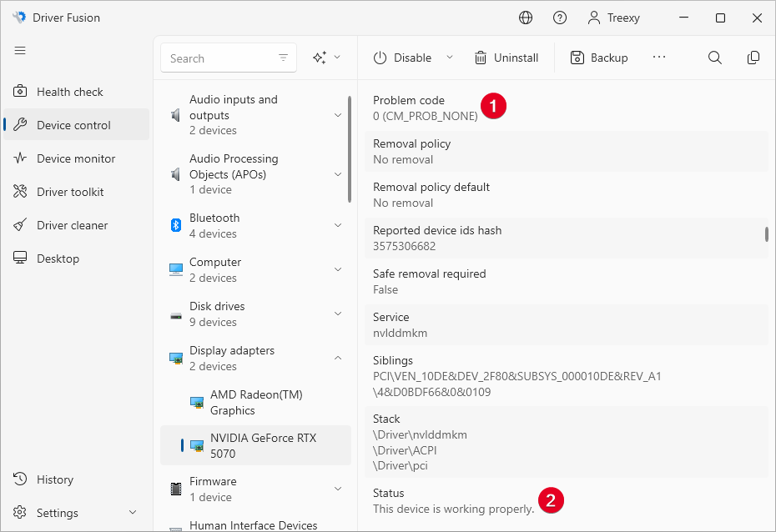776x532 pixels.
Task: Click the Desktop monitor icon
Action: coord(20,258)
